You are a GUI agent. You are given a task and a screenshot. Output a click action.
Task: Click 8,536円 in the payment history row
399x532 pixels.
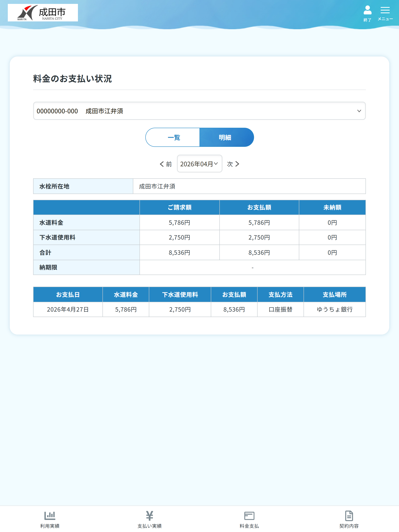tap(234, 310)
